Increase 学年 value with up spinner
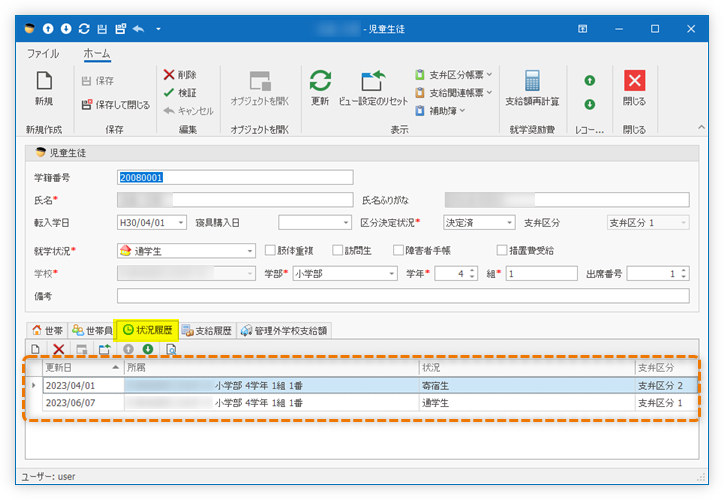 point(472,271)
